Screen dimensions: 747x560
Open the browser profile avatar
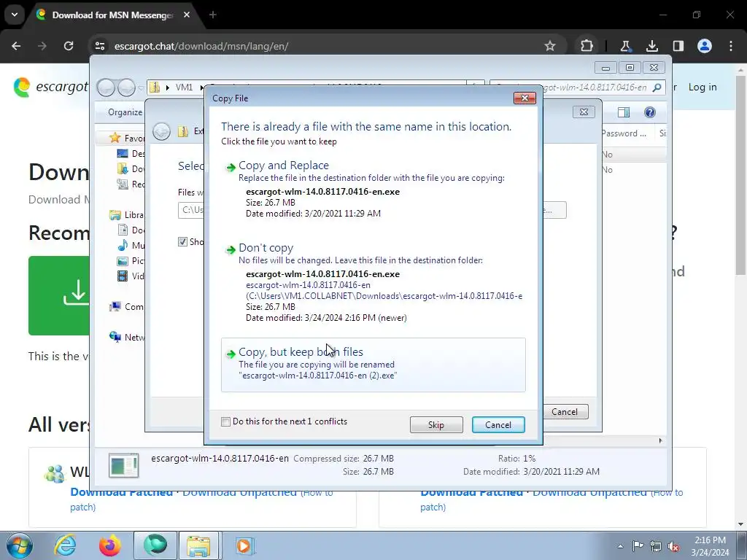click(x=705, y=46)
